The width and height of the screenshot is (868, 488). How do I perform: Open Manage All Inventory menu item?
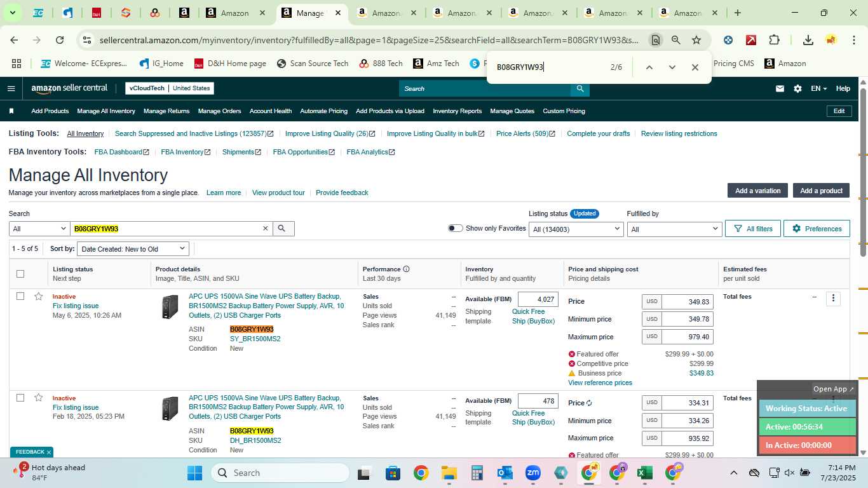pyautogui.click(x=106, y=111)
